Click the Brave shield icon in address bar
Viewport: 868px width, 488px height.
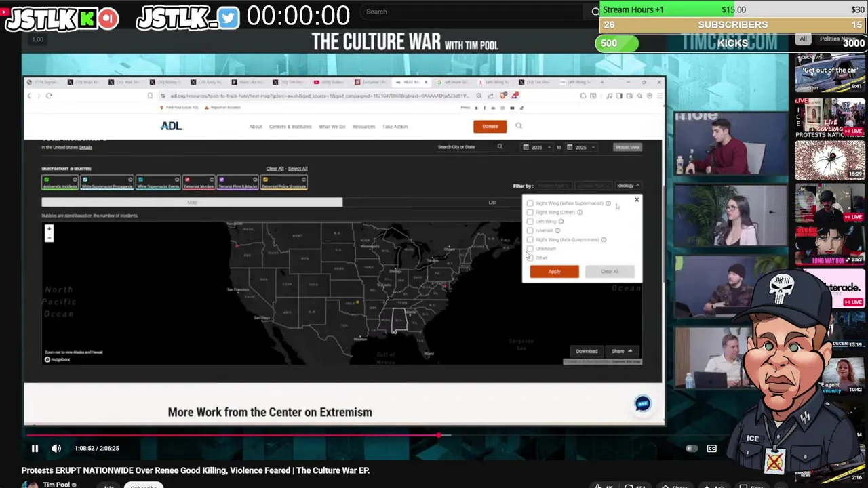502,96
